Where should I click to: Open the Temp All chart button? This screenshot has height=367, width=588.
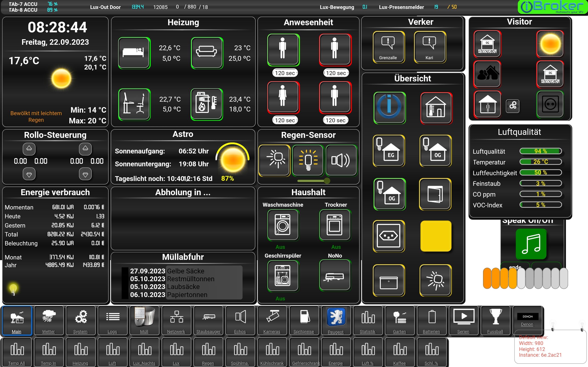click(17, 352)
